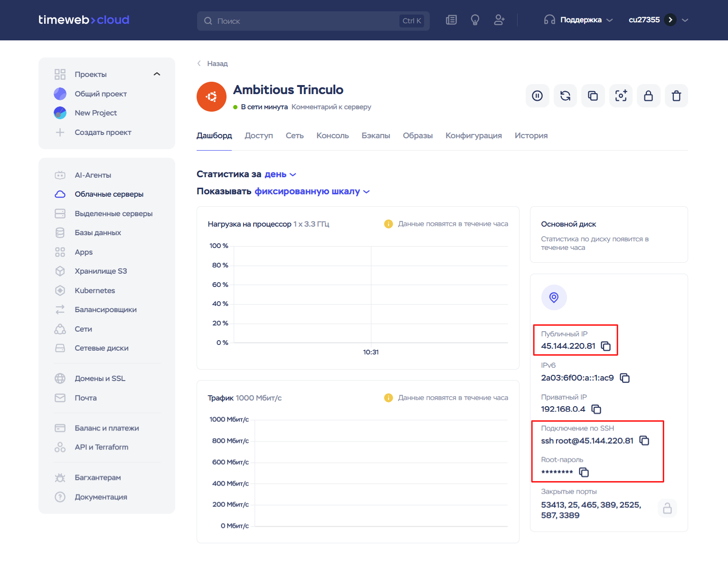Image resolution: width=728 pixels, height=563 pixels.
Task: Focus the Поиск search field
Action: click(313, 21)
